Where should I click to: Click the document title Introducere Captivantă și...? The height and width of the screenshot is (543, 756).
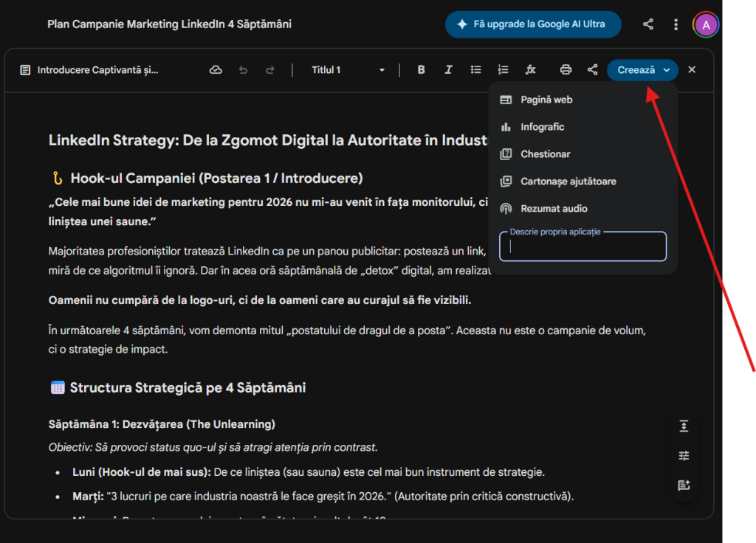(98, 70)
